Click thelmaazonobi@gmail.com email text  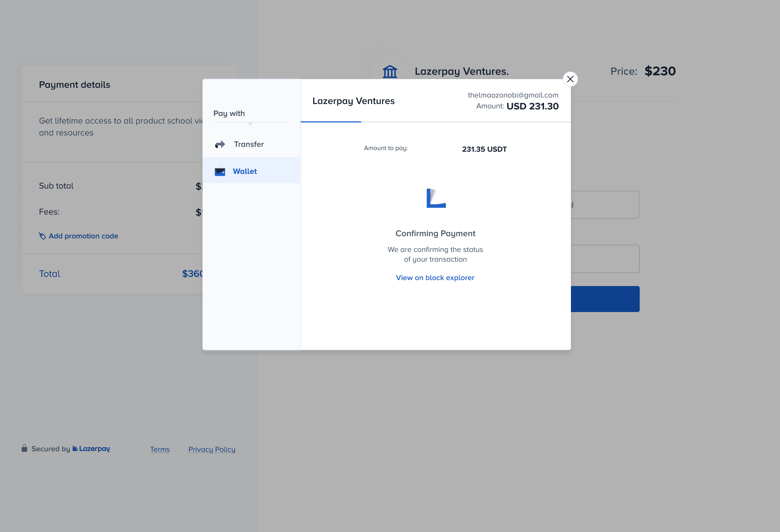(x=513, y=95)
